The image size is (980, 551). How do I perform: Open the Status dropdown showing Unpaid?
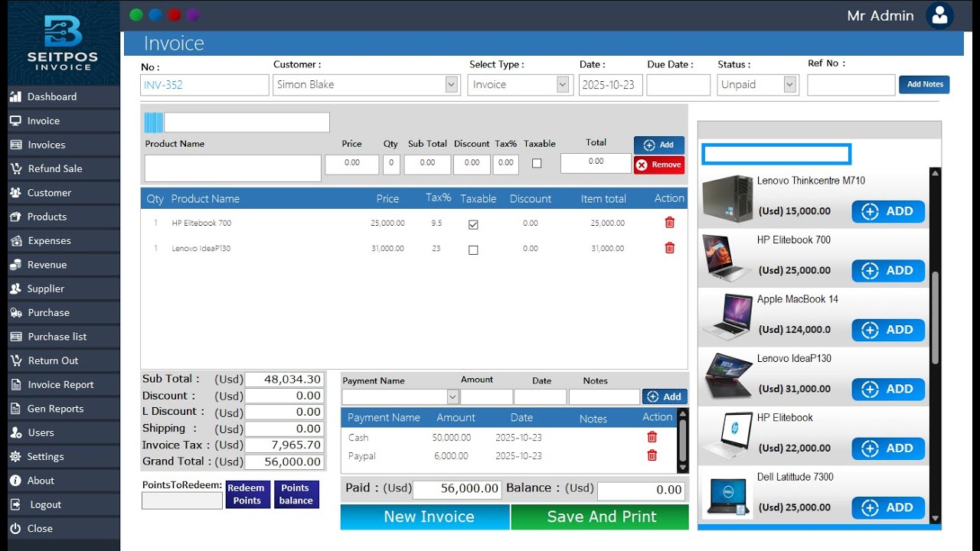point(790,85)
